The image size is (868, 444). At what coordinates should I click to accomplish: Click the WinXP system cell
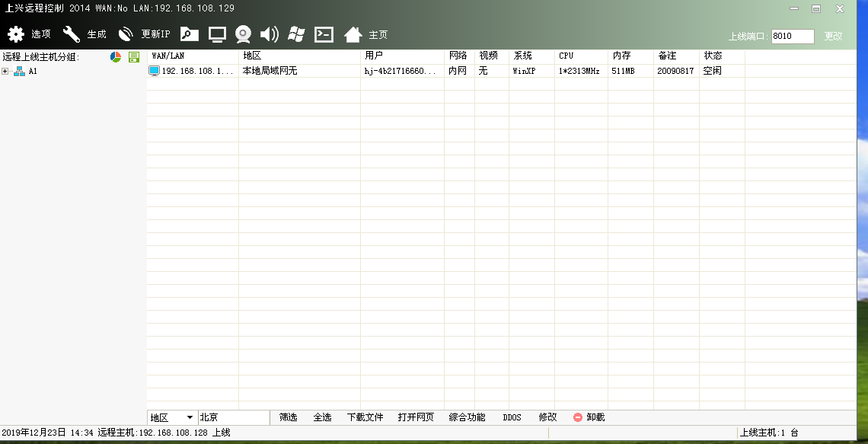[x=525, y=71]
